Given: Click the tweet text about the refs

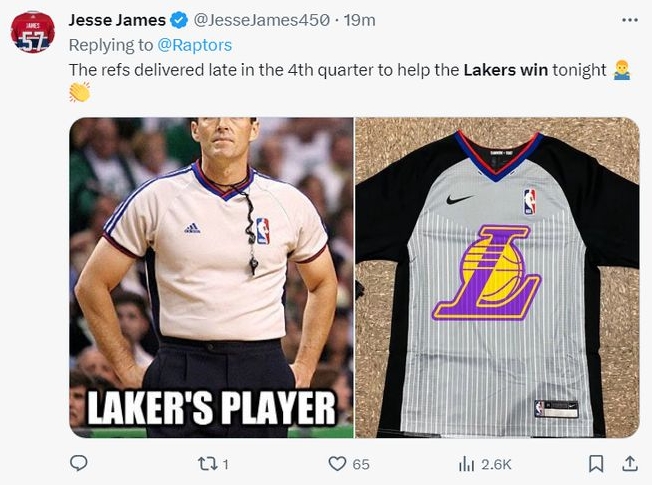Looking at the screenshot, I should click(x=337, y=70).
